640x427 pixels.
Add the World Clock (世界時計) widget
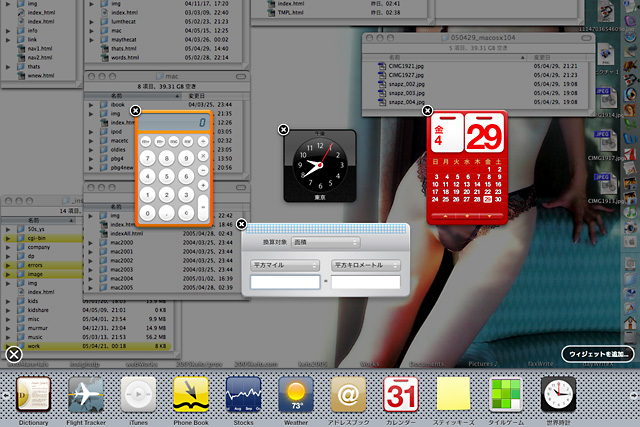(558, 394)
